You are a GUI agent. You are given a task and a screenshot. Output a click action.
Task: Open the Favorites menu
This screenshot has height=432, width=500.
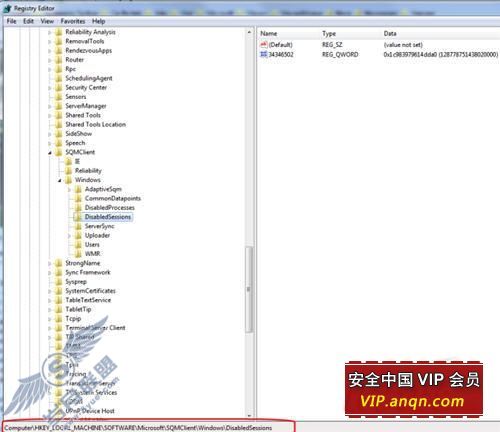[x=73, y=21]
